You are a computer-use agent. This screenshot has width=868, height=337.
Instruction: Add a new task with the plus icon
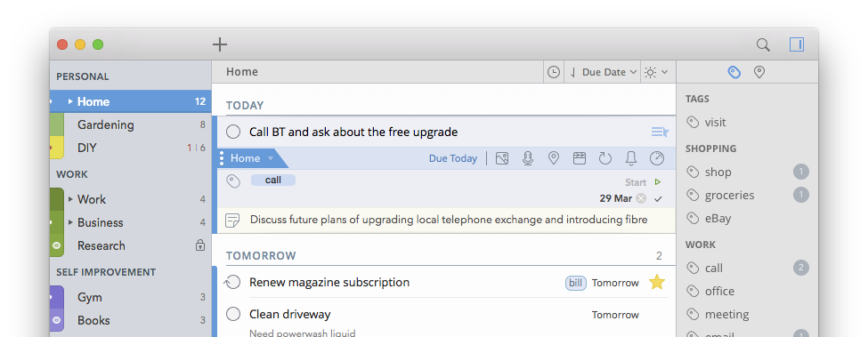point(220,44)
